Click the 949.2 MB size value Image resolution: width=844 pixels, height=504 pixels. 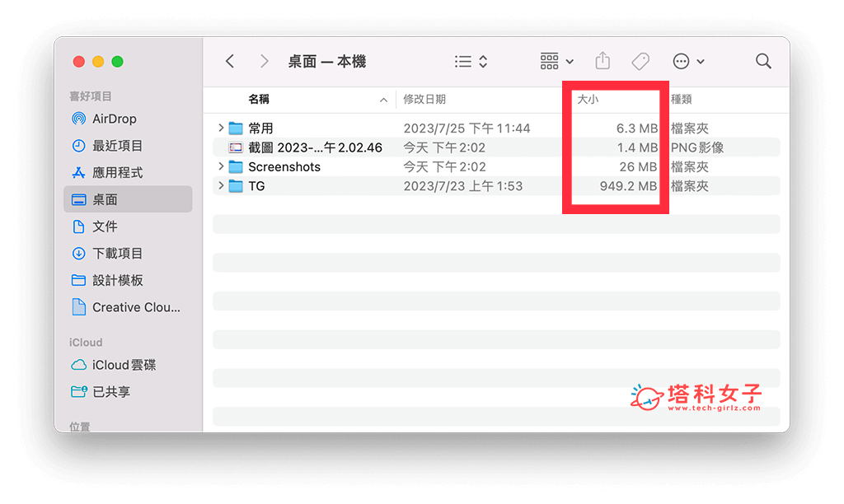coord(628,186)
